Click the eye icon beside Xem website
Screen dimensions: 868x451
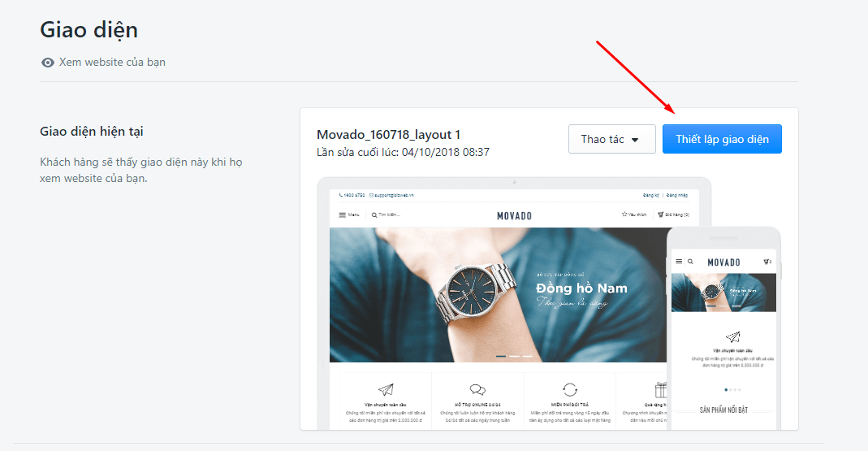[x=48, y=63]
